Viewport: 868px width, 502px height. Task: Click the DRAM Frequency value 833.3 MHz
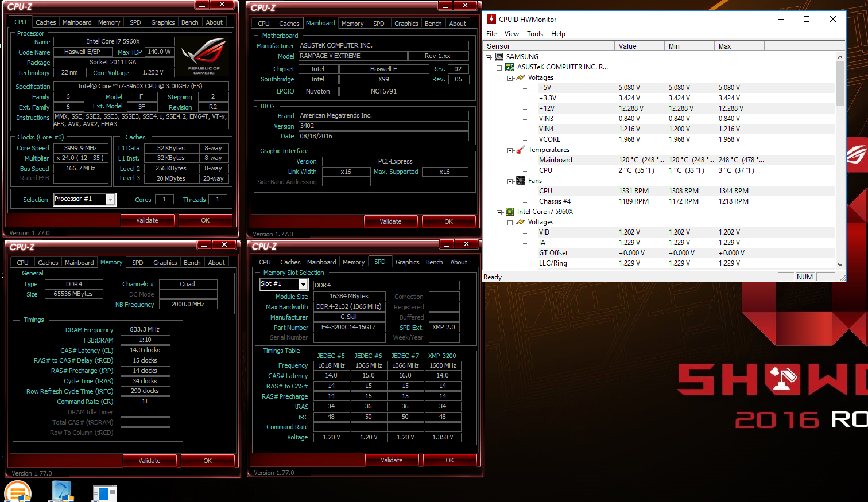click(145, 330)
